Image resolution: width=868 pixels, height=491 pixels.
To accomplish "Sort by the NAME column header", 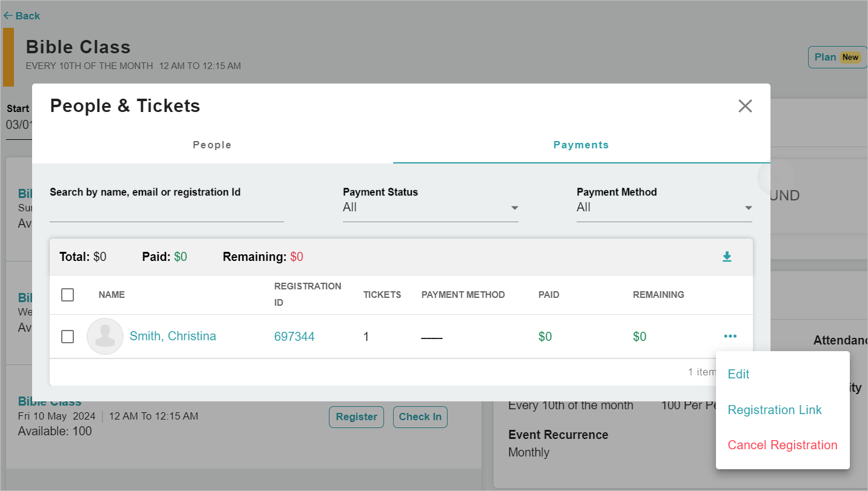I will [111, 295].
